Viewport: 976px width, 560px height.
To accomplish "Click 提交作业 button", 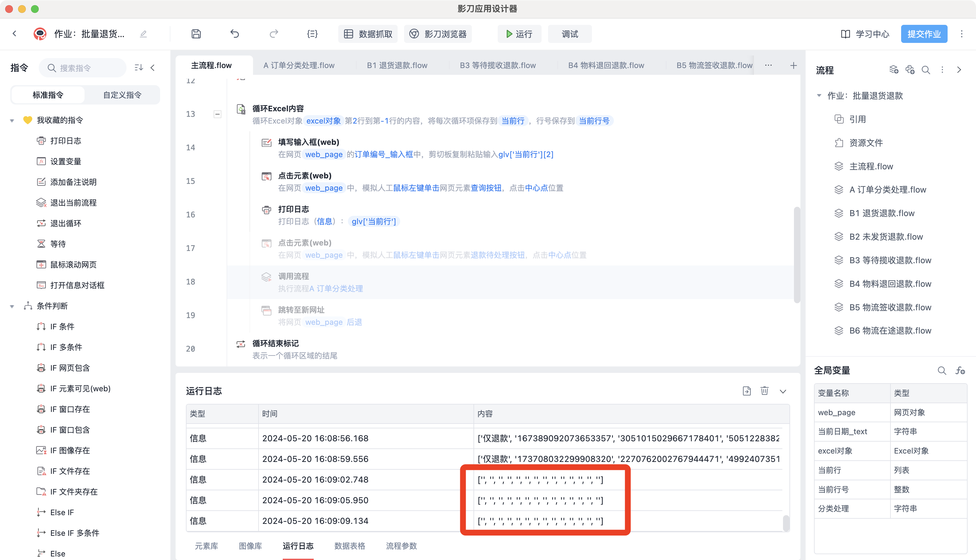I will [924, 34].
